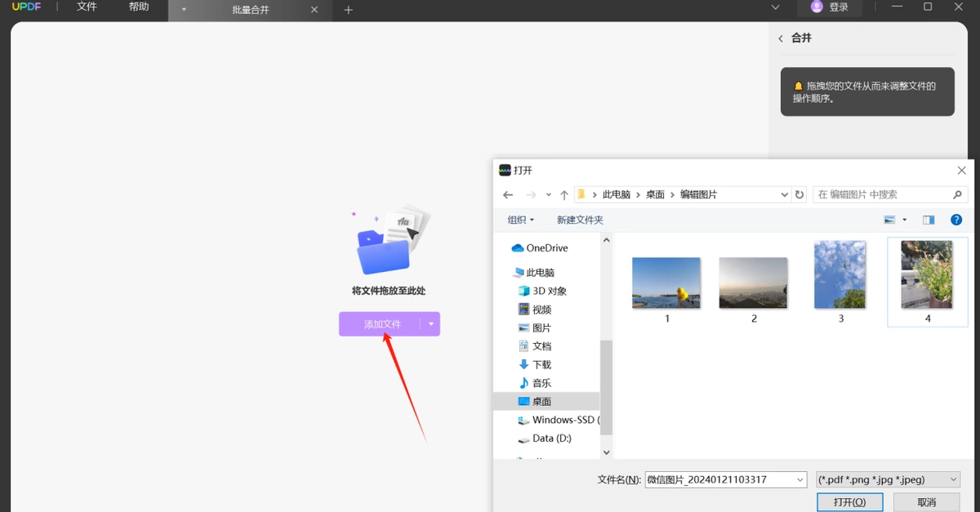Open the 文件 menu
980x512 pixels.
click(x=87, y=7)
